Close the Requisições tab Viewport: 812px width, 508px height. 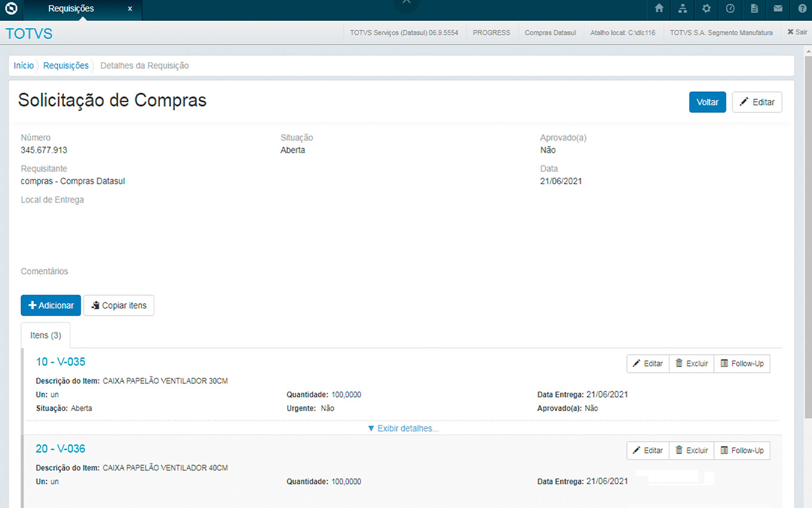[x=130, y=9]
